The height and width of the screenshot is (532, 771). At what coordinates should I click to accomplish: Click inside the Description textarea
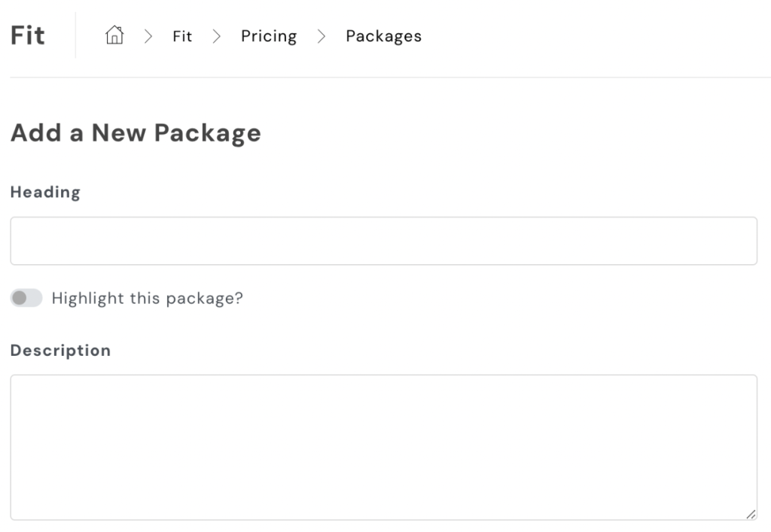pos(383,447)
